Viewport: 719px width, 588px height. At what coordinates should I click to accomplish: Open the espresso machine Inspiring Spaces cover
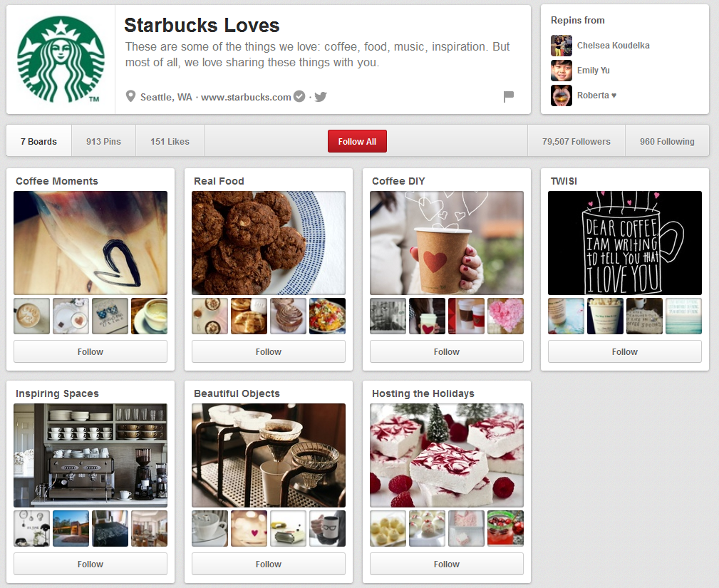[x=90, y=455]
